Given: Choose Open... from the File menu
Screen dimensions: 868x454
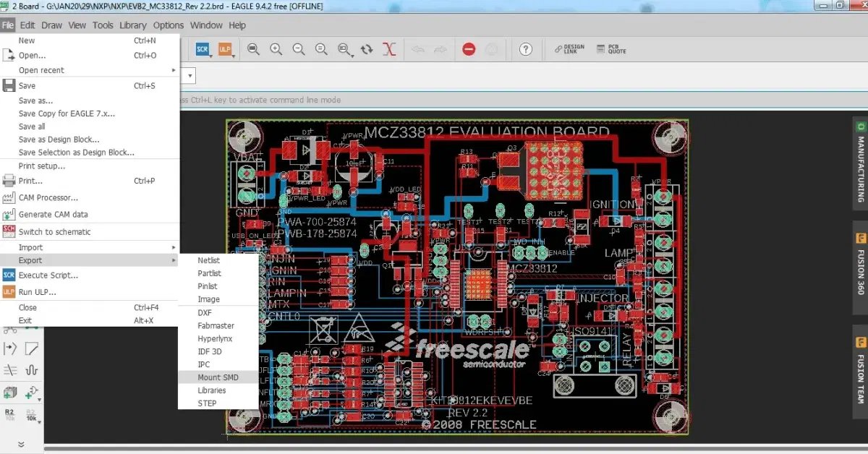Looking at the screenshot, I should click(x=90, y=55).
